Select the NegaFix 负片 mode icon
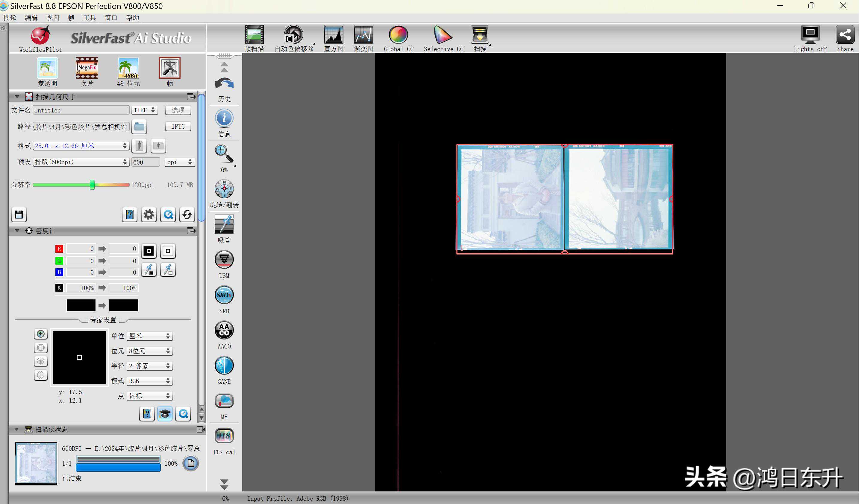This screenshot has height=504, width=859. click(x=87, y=68)
